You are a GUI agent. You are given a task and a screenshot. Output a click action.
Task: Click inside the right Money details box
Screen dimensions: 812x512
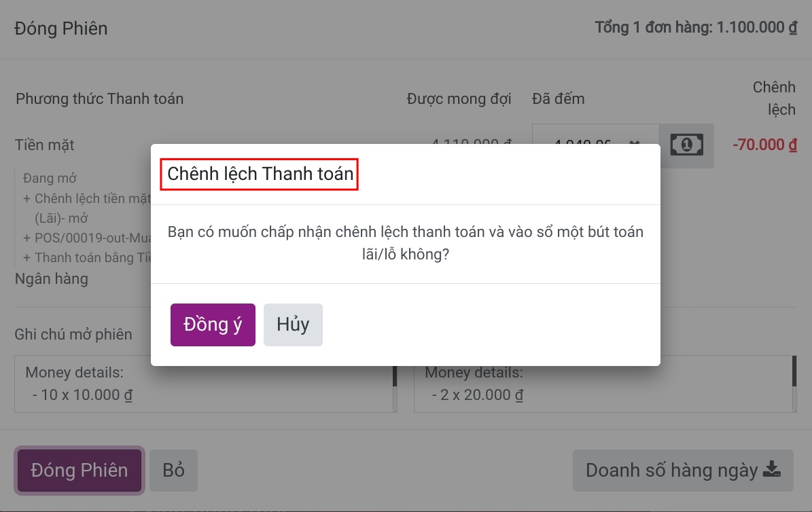coord(603,384)
